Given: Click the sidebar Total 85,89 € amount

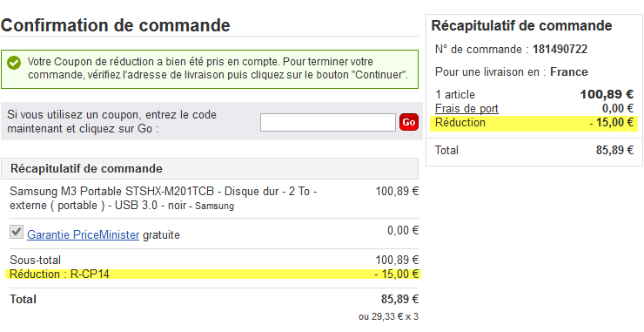Looking at the screenshot, I should [x=614, y=150].
